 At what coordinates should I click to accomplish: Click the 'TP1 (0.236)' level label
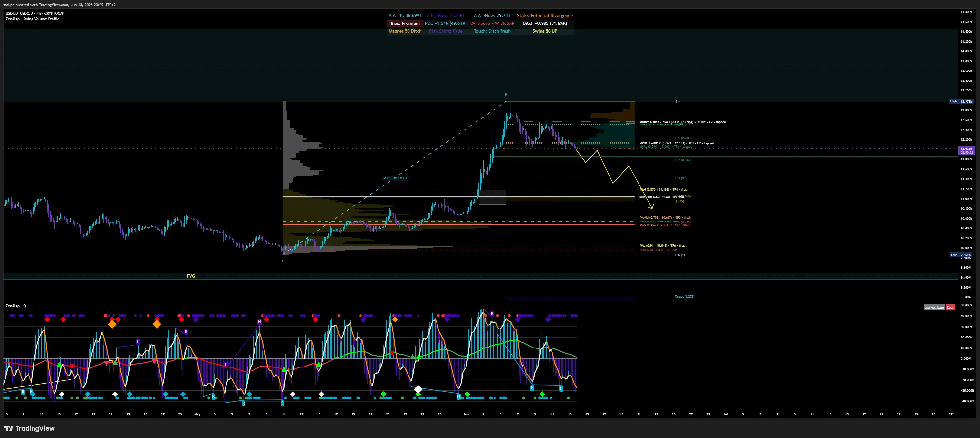click(683, 138)
